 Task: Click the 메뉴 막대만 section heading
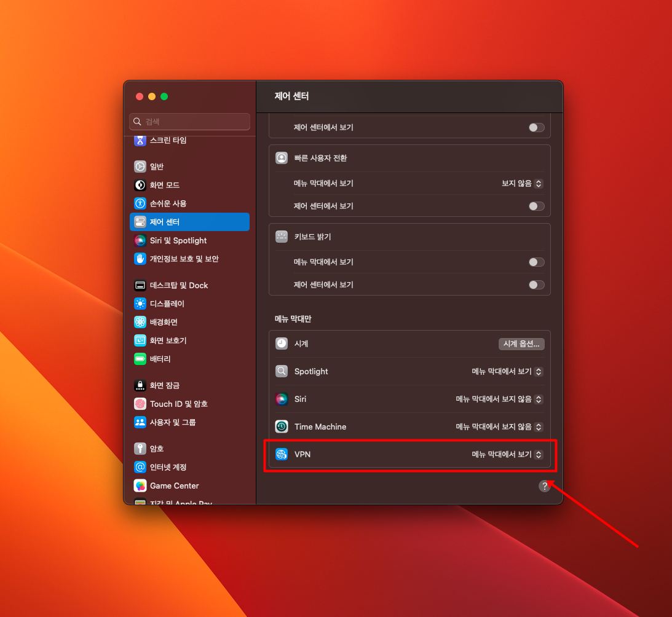point(293,319)
